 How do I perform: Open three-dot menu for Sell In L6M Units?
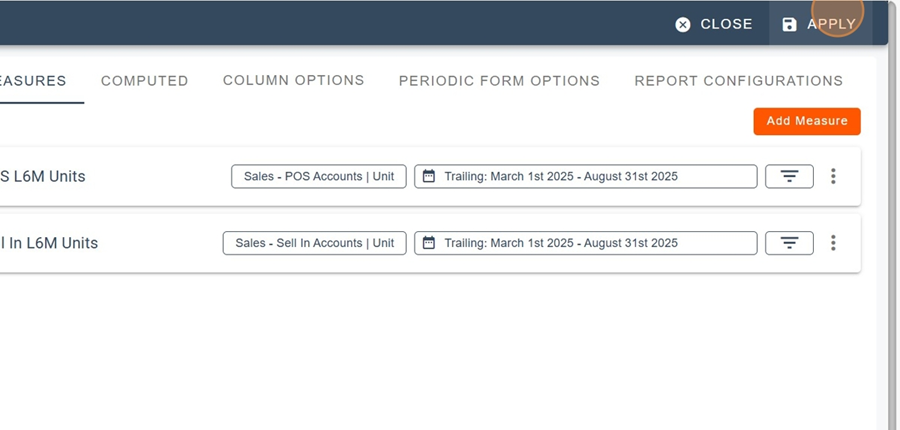[833, 243]
